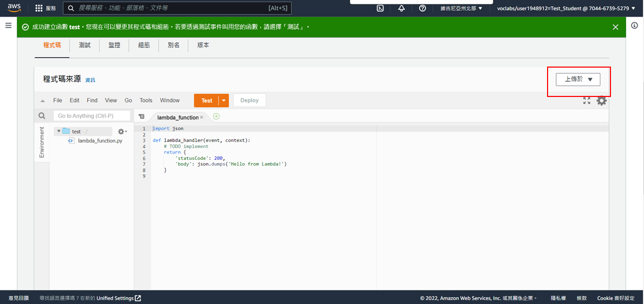This screenshot has height=304, width=644.
Task: Open the Edit menu in the editor
Action: tap(74, 101)
